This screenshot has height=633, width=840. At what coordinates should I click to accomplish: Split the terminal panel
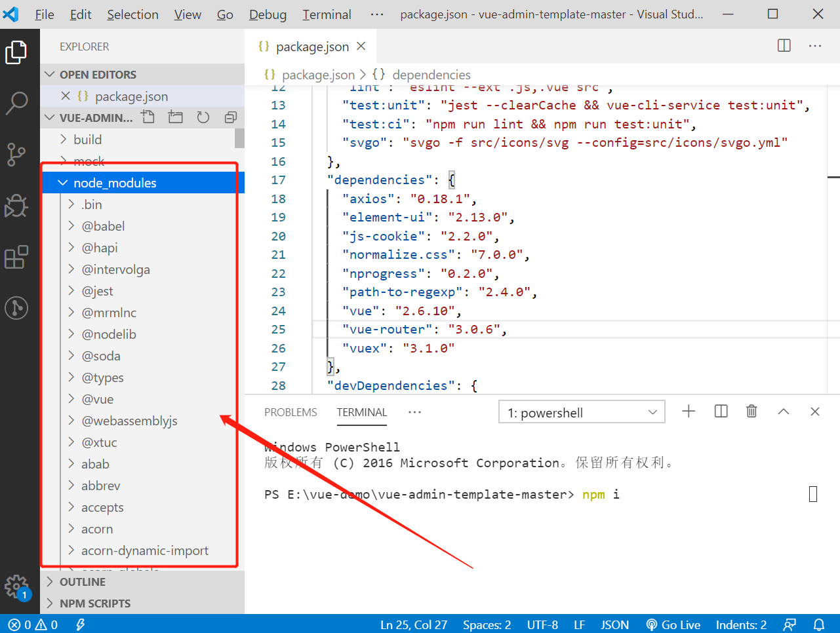coord(721,412)
